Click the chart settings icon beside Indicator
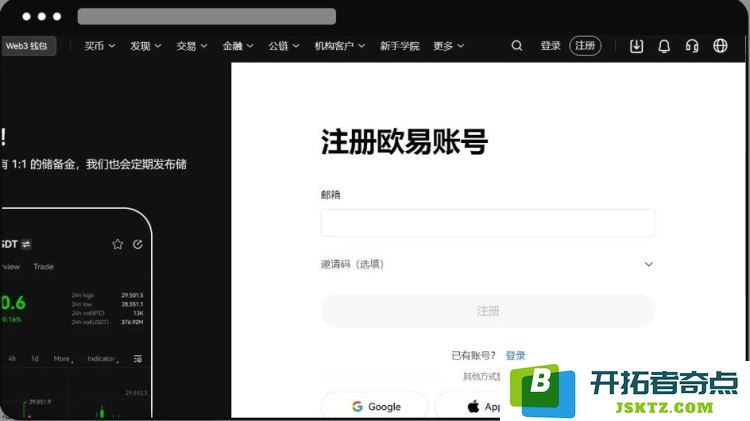The image size is (750, 421). 138,359
